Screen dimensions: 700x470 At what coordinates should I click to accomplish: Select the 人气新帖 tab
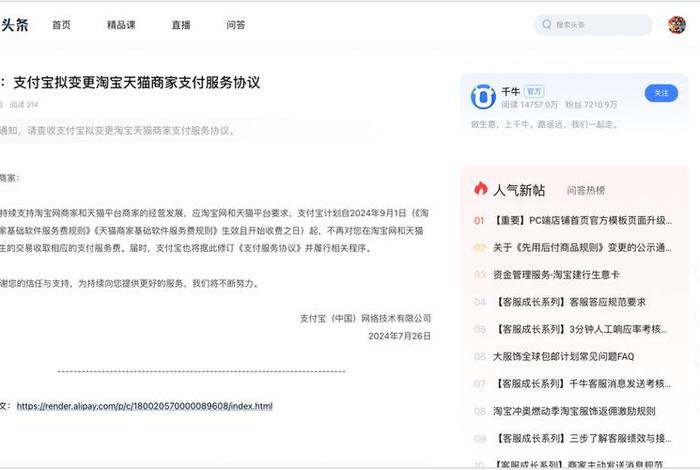click(x=519, y=191)
